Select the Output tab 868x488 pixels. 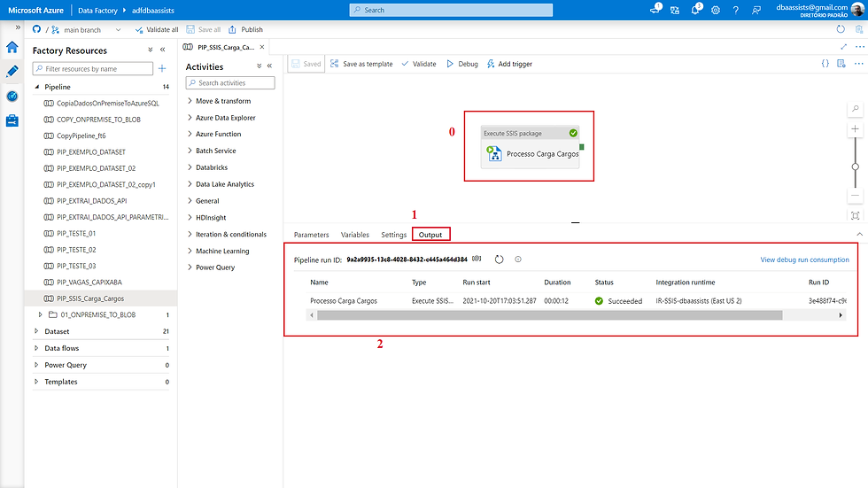coord(430,235)
